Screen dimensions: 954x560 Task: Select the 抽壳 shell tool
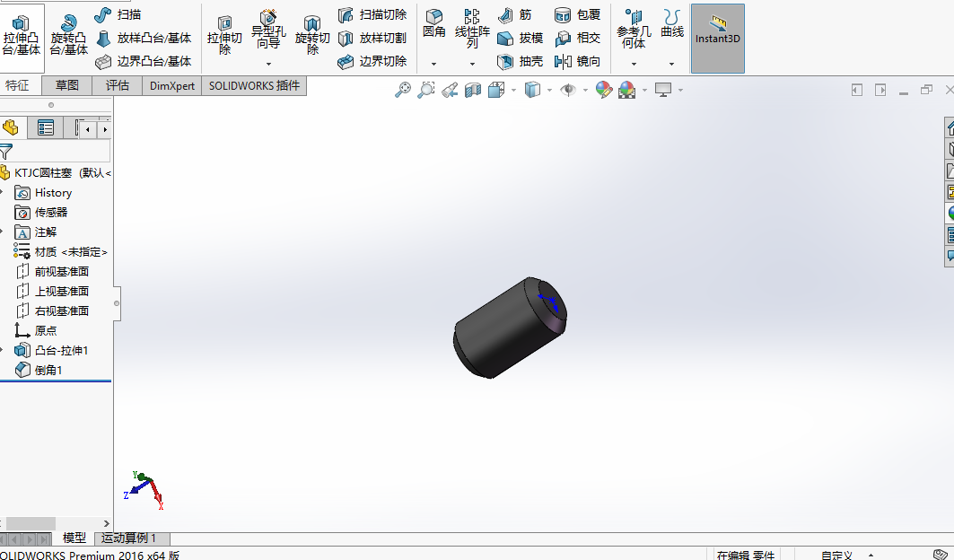coord(521,61)
